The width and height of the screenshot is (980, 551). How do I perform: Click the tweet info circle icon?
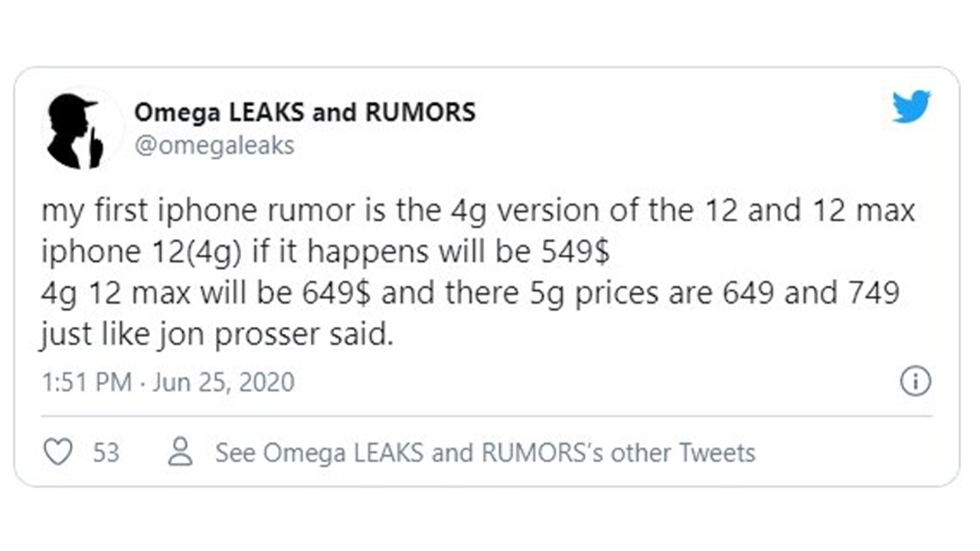point(915,381)
